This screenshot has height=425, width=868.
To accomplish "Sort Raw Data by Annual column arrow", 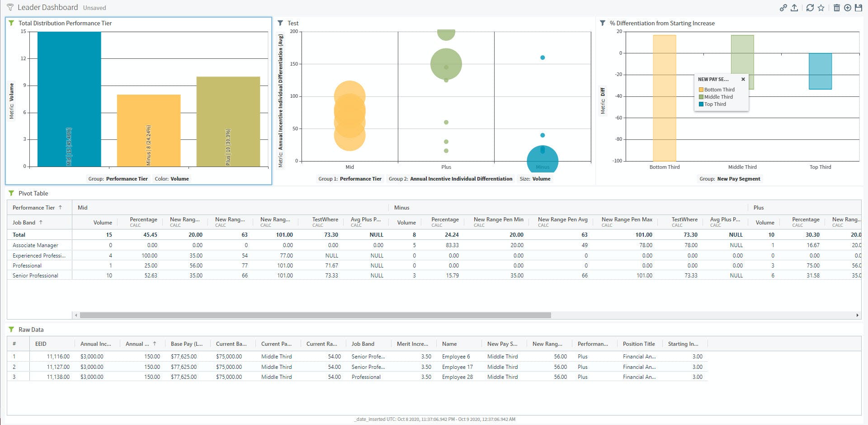I will coord(155,344).
